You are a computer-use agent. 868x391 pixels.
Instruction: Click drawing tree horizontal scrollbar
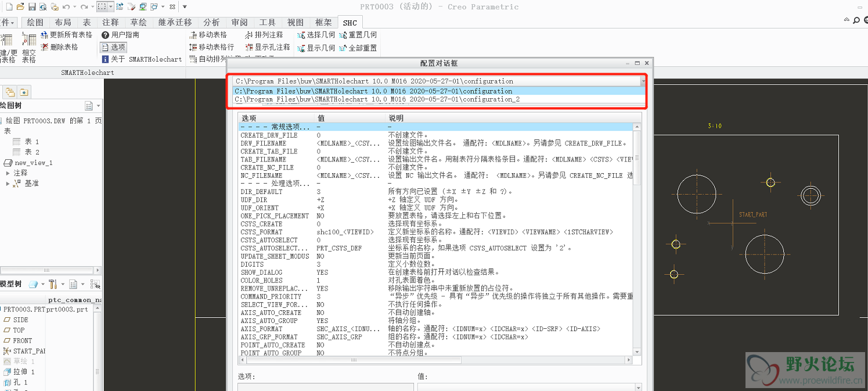click(51, 270)
